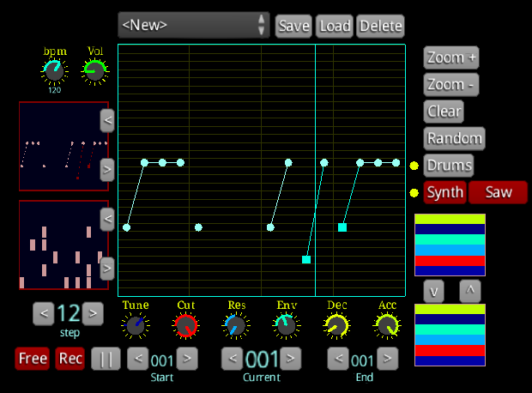This screenshot has height=393, width=532.
Task: Switch to the Drums view
Action: click(449, 165)
